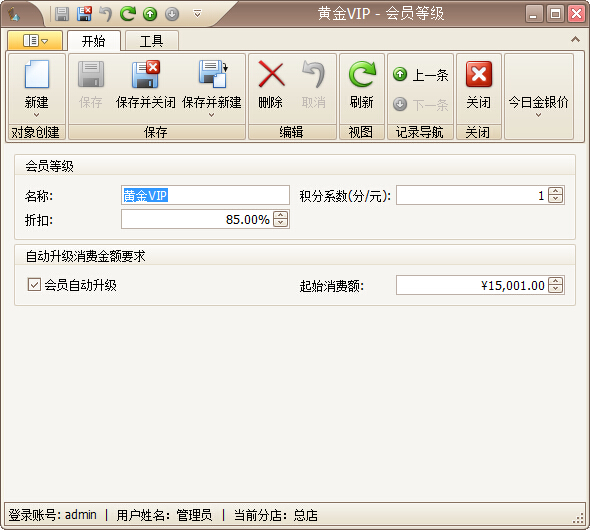Open the quick access toolbar customize arrow
This screenshot has width=590, height=530.
coord(197,14)
